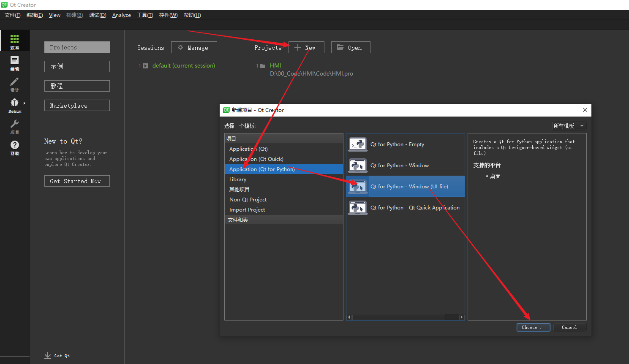
Task: Click the Get Qt download icon
Action: [x=48, y=356]
